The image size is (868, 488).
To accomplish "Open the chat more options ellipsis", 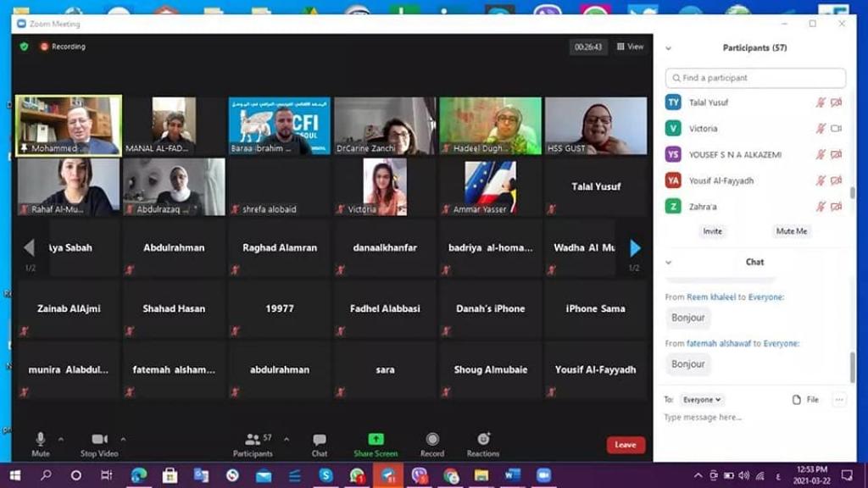I will tap(839, 400).
